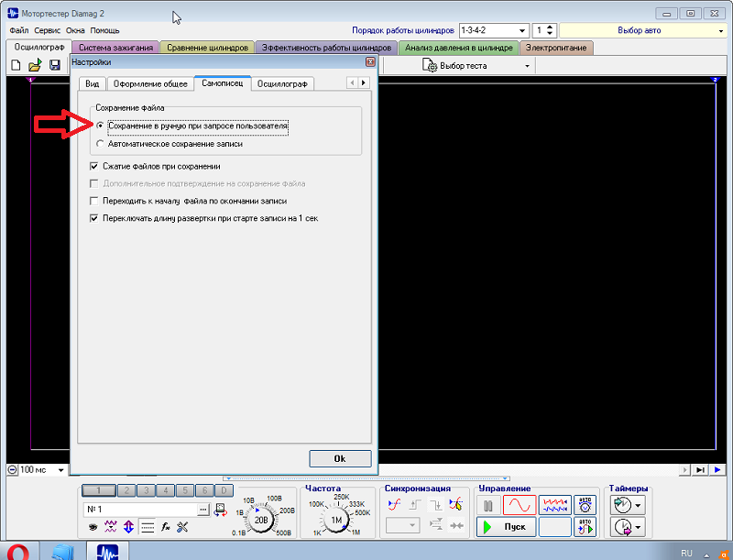Click the Пуск start button
The height and width of the screenshot is (560, 733).
point(506,527)
